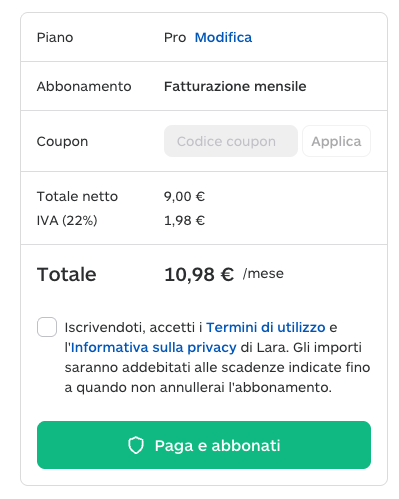Select the IVA (22%) label

click(x=67, y=220)
